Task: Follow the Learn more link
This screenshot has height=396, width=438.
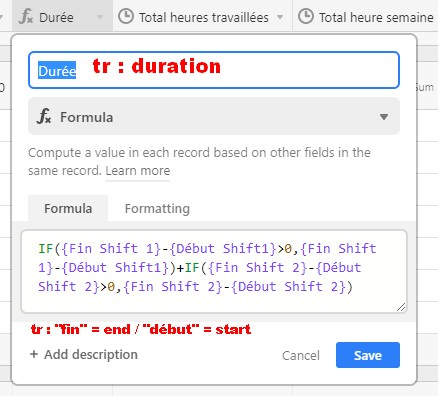Action: [x=138, y=171]
